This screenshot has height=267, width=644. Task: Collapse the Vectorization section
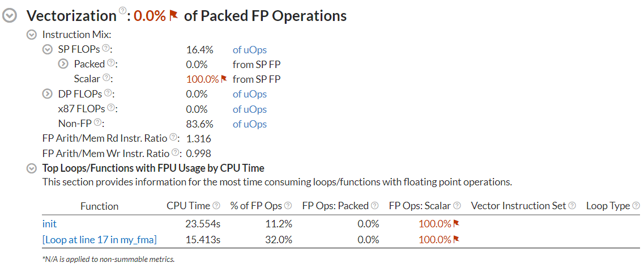[10, 16]
